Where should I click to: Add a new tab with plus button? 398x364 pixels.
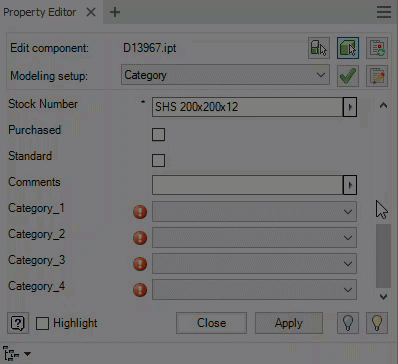(x=115, y=12)
